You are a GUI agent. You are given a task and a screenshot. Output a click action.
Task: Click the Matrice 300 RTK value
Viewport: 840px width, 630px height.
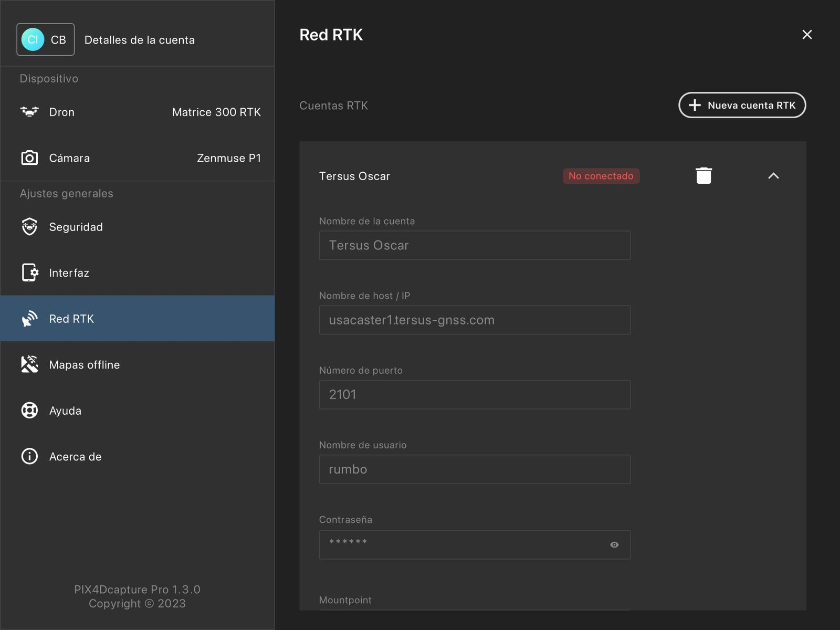(216, 112)
